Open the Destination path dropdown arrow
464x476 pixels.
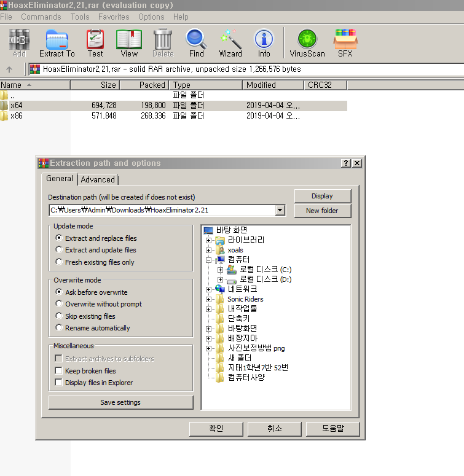[280, 210]
